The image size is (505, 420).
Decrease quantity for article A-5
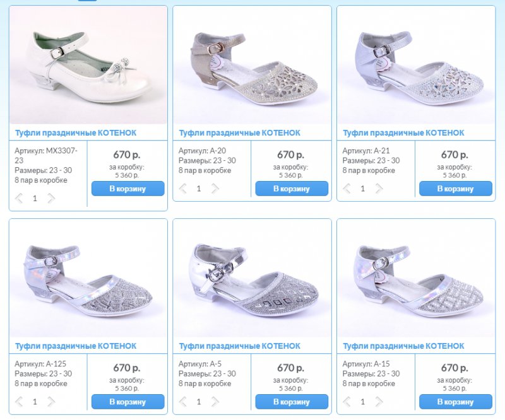(x=182, y=402)
